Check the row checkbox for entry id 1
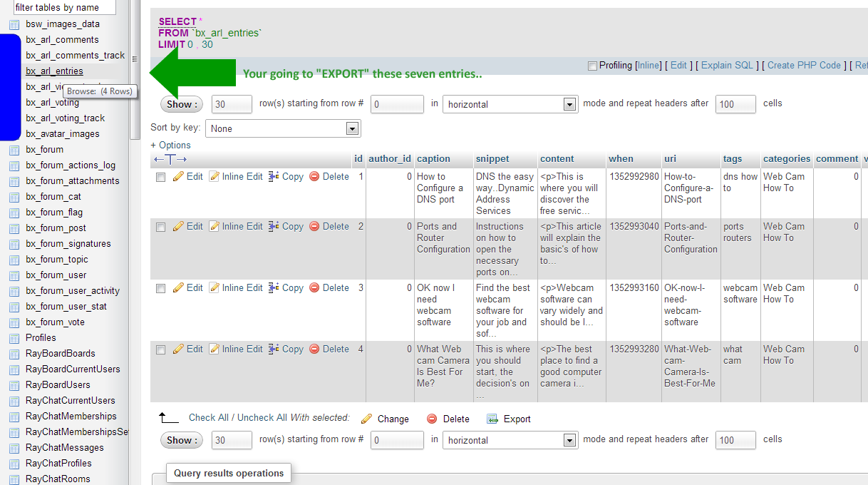The height and width of the screenshot is (485, 868). [160, 178]
